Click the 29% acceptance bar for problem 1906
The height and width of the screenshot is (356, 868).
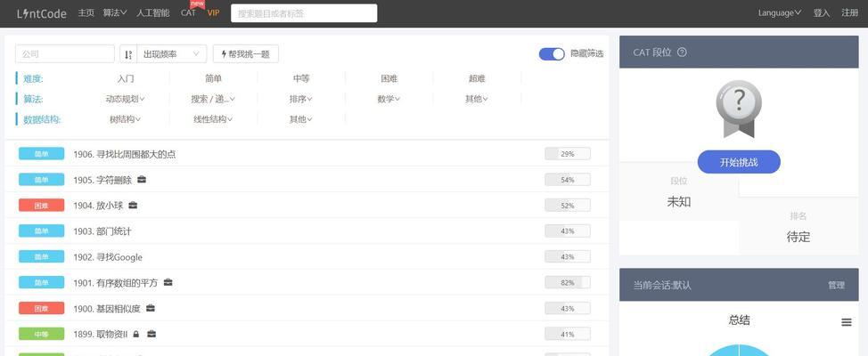coord(568,154)
